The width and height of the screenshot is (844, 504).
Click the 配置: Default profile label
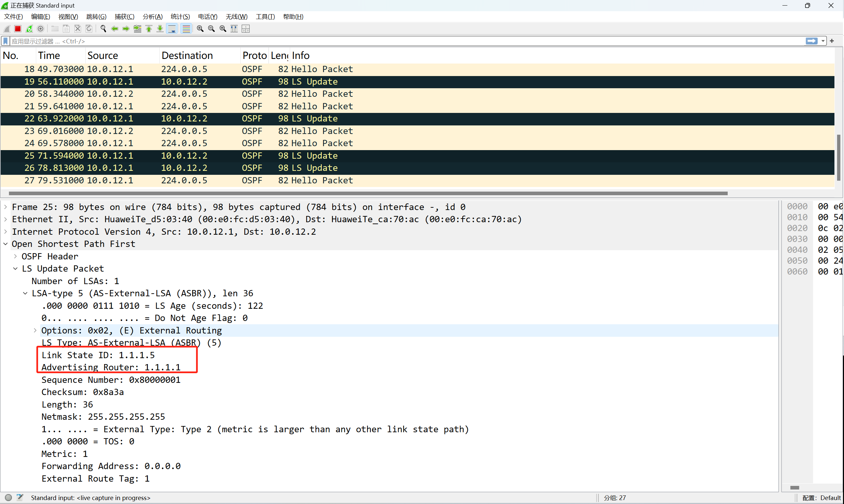click(x=821, y=498)
